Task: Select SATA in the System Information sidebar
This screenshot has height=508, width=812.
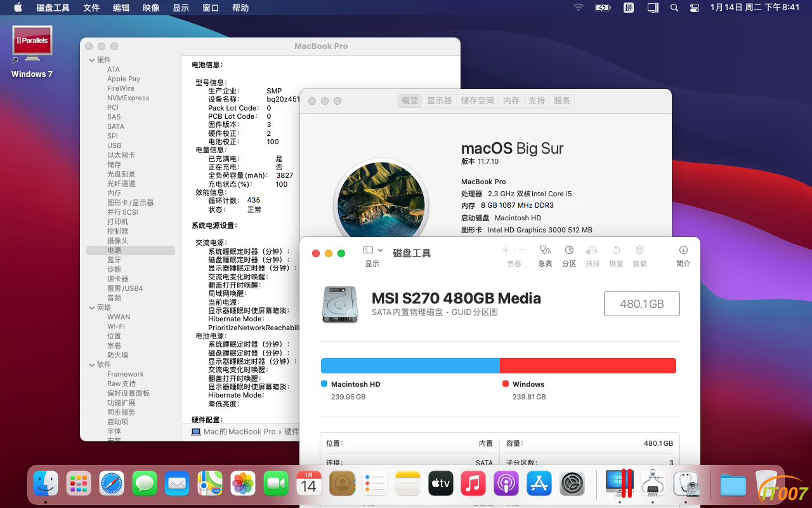Action: coord(115,126)
